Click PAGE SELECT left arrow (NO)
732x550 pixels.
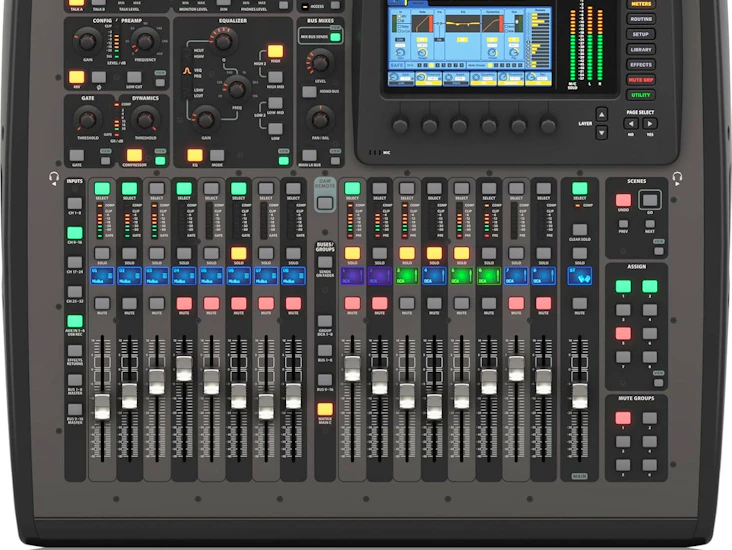pos(631,124)
